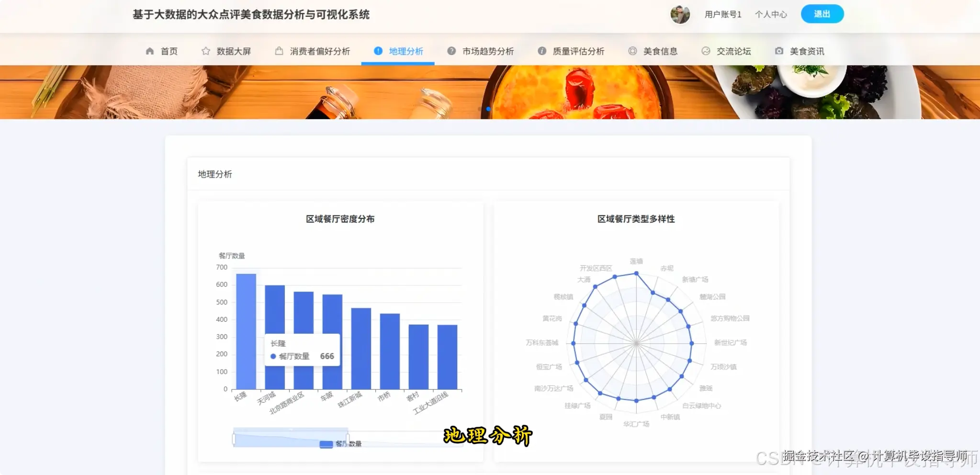The width and height of the screenshot is (980, 475).
Task: Select the star icon next to 数据大屏
Action: [205, 51]
